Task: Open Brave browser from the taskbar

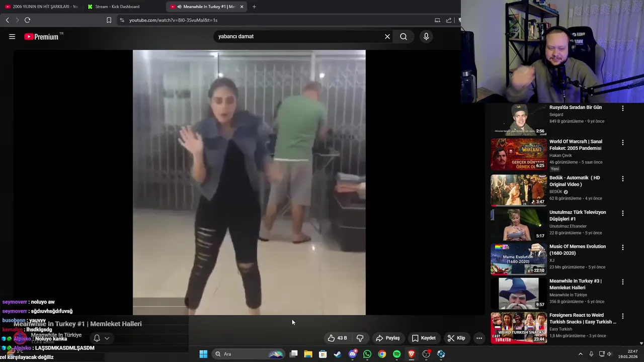Action: pos(412,354)
